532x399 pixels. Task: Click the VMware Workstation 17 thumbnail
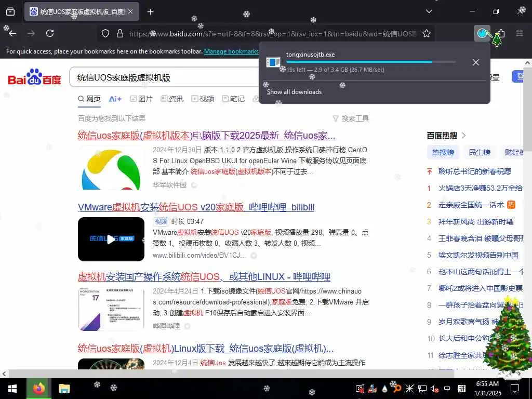(111, 309)
